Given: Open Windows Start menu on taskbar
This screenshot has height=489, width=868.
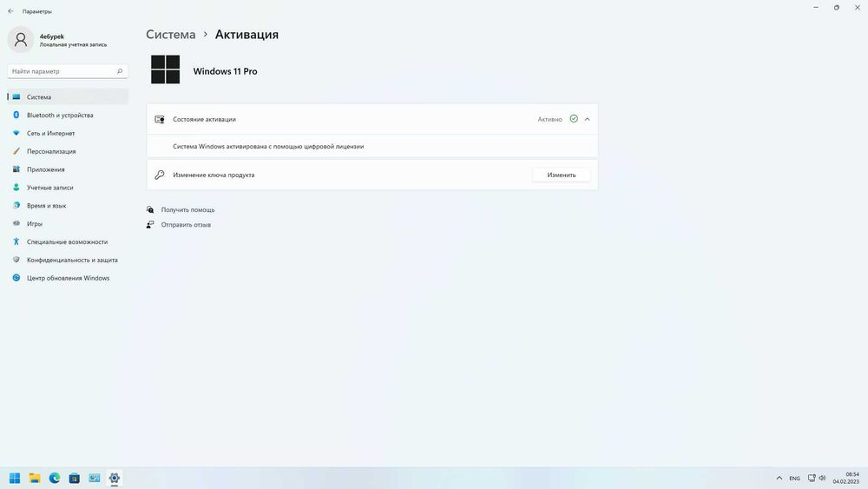Looking at the screenshot, I should [x=15, y=478].
